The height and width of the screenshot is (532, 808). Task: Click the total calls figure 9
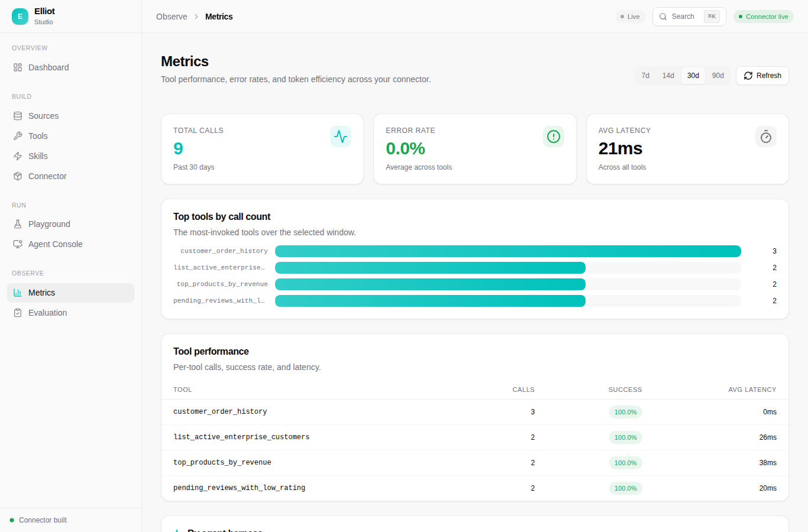pyautogui.click(x=178, y=148)
